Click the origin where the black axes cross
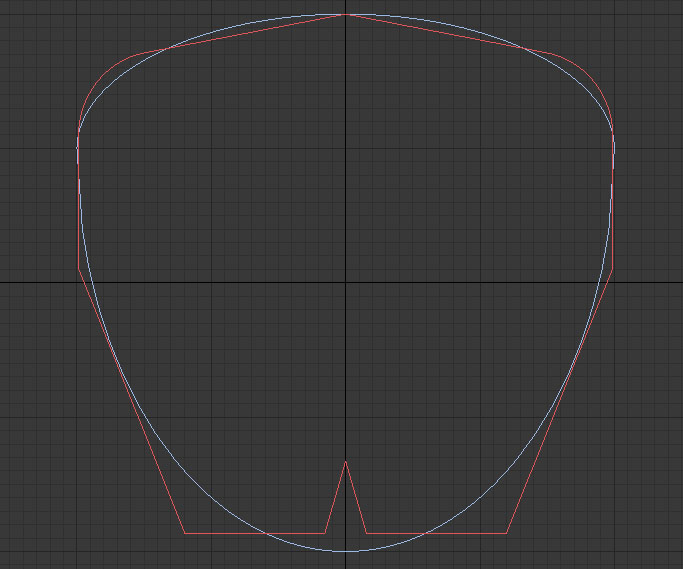This screenshot has height=569, width=683. click(346, 282)
